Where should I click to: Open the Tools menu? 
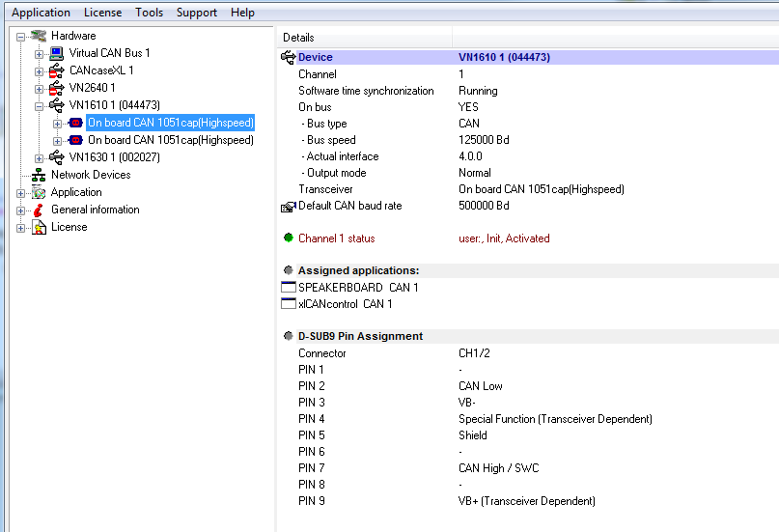click(x=149, y=13)
